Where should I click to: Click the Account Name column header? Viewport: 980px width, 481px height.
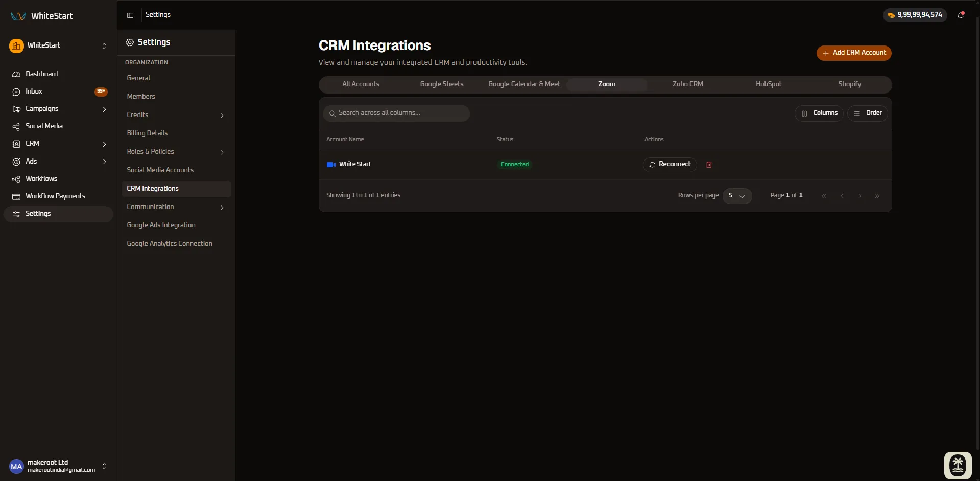tap(345, 140)
